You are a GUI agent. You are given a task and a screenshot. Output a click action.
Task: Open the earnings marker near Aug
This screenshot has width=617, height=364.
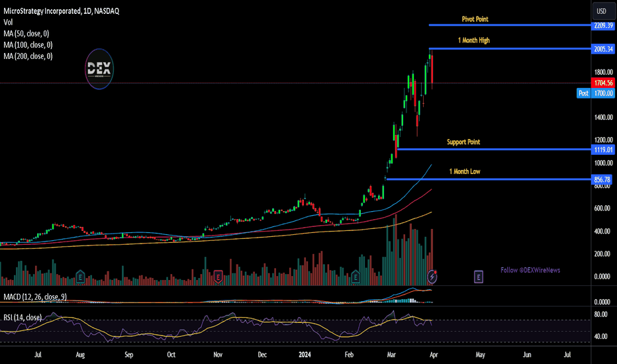click(80, 277)
